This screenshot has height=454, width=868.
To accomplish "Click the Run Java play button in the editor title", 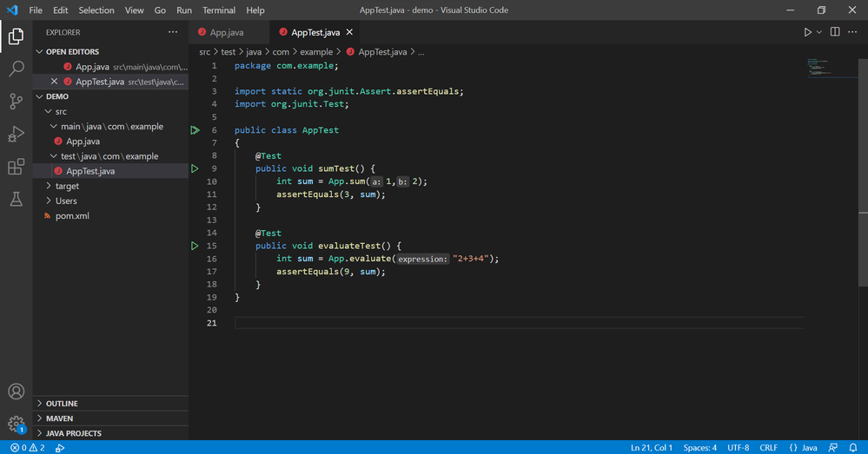I will pyautogui.click(x=808, y=32).
